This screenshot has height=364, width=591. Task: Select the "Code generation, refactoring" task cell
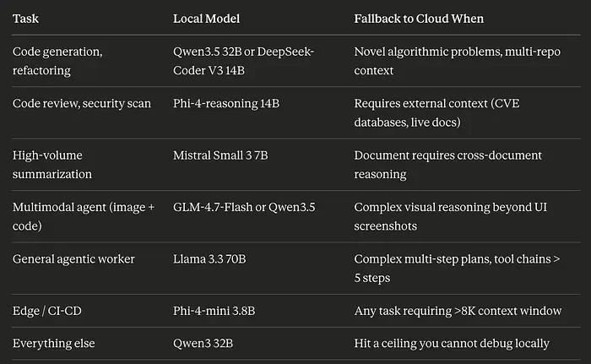pos(57,61)
